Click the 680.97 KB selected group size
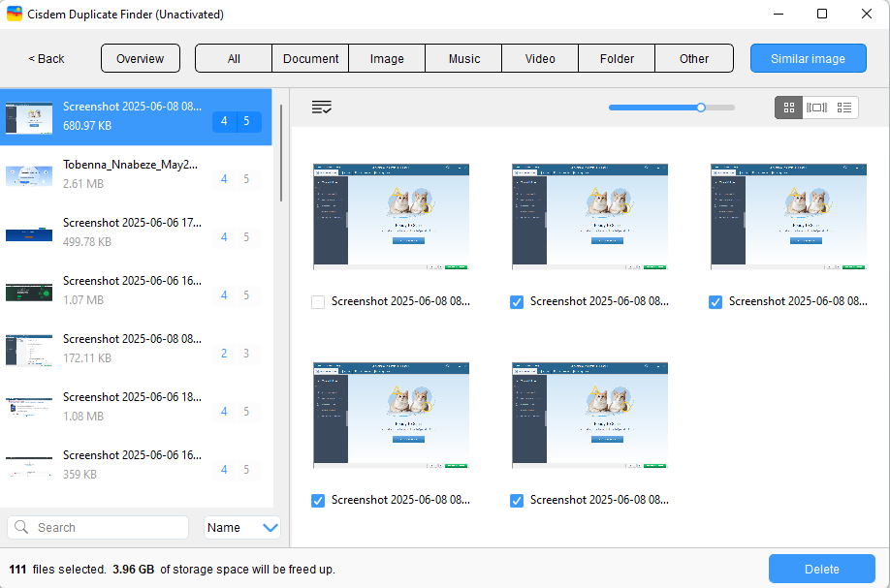The image size is (890, 588). pyautogui.click(x=87, y=125)
